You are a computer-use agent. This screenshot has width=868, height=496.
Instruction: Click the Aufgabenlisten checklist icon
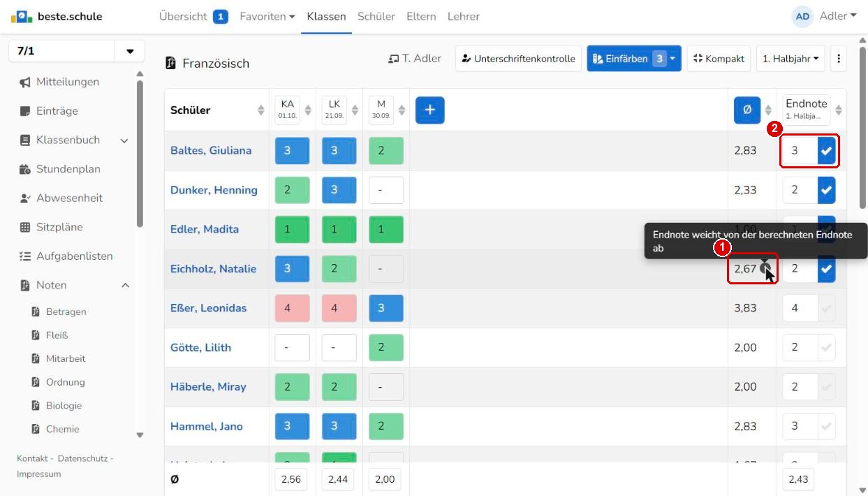click(25, 256)
